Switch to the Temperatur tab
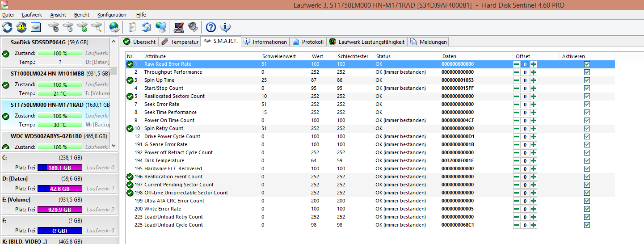The image size is (644, 244). click(180, 42)
